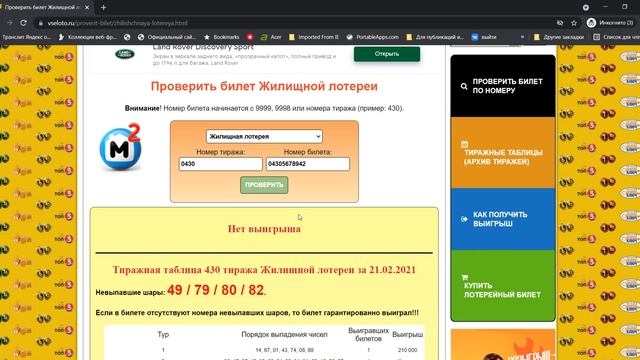The width and height of the screenshot is (640, 360).
Task: Open the 'Land Rover Discovery Sport' ad title
Action: pyautogui.click(x=203, y=47)
